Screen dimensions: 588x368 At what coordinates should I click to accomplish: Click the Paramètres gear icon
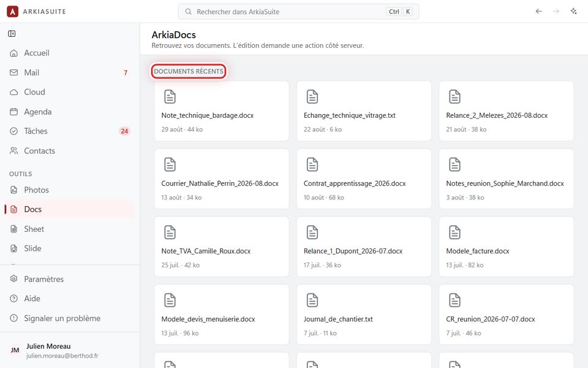point(14,279)
